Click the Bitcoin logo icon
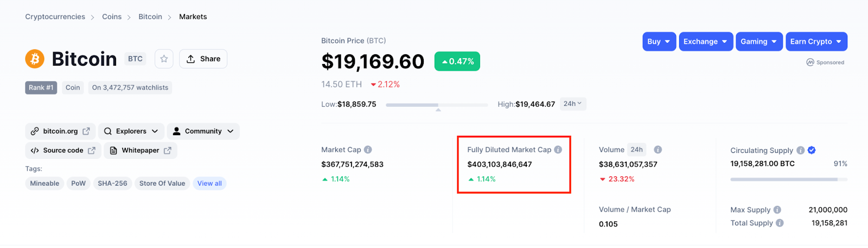This screenshot has height=248, width=868. (35, 59)
